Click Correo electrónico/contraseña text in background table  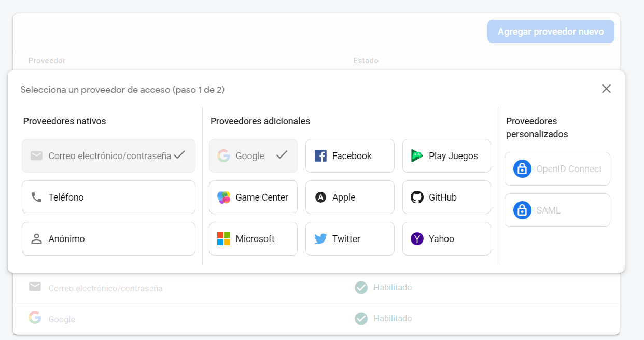pos(105,288)
